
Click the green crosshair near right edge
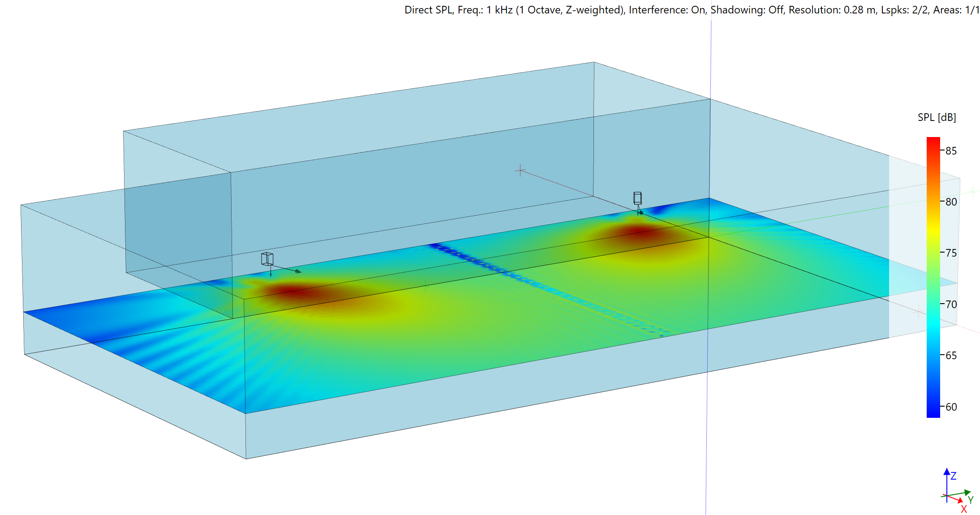[973, 192]
